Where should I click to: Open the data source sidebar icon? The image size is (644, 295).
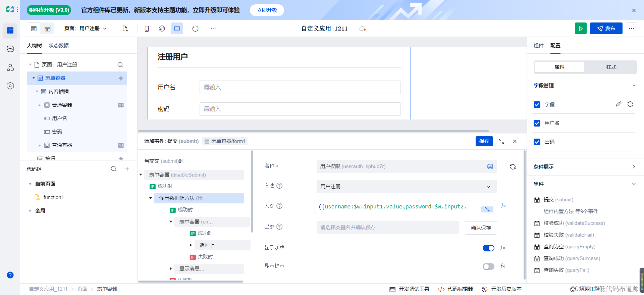(x=10, y=49)
